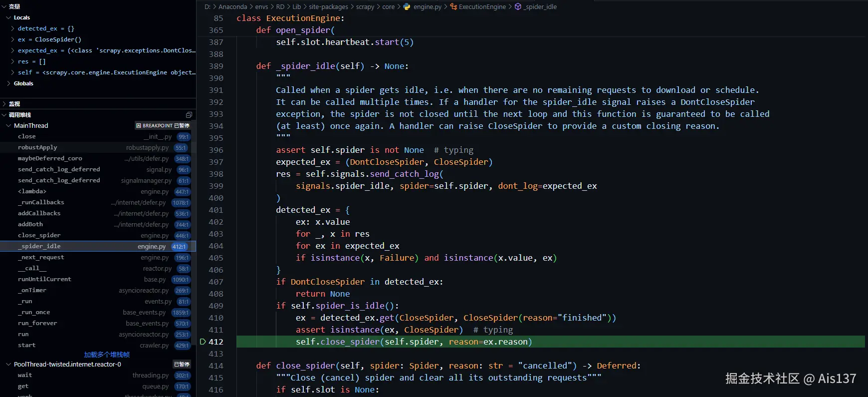Select the <lambda> stack frame
This screenshot has width=868, height=397.
[x=98, y=191]
